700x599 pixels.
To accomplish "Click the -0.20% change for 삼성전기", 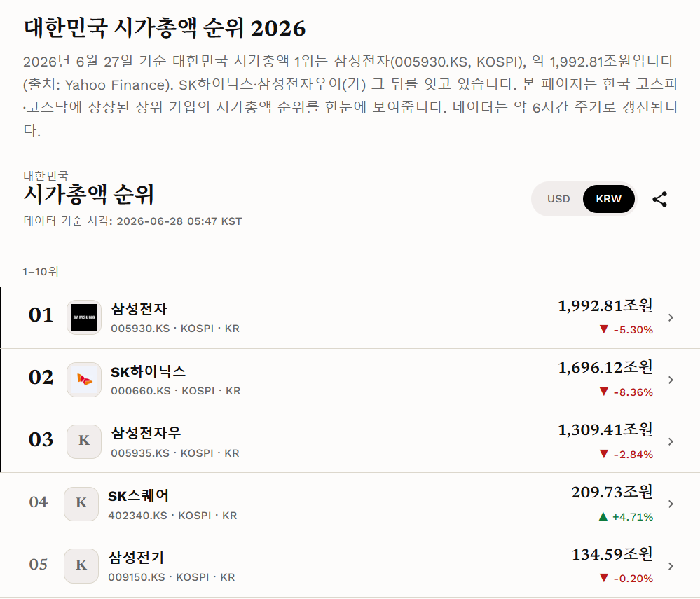I will pyautogui.click(x=626, y=579).
